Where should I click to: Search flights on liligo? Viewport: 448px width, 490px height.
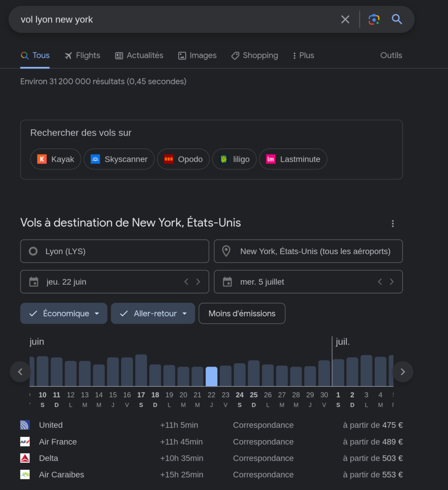pyautogui.click(x=235, y=159)
